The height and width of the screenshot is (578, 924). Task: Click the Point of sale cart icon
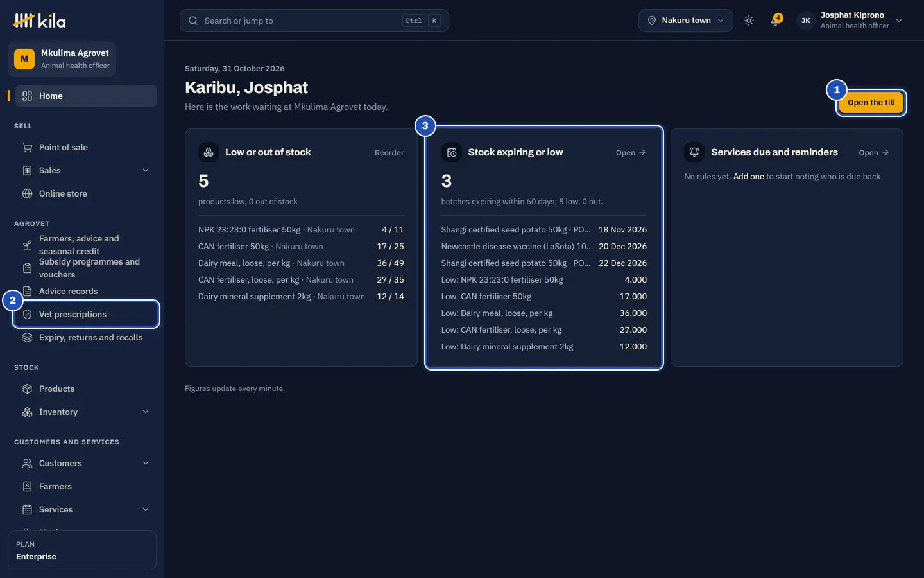coord(27,147)
